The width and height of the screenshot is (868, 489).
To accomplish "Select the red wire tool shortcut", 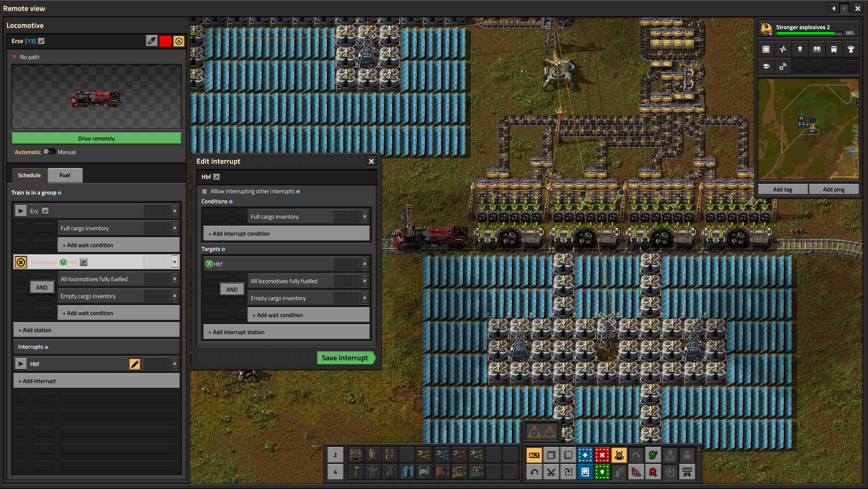I will click(653, 472).
